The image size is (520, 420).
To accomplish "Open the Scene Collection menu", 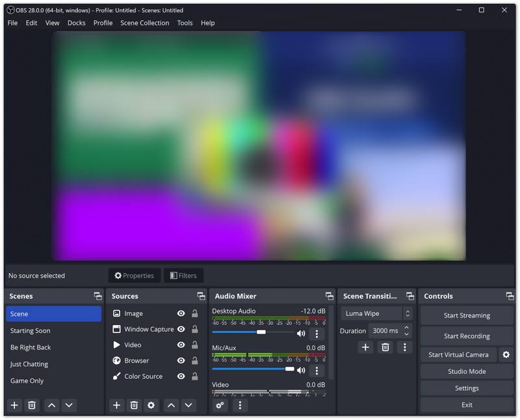I will (x=144, y=23).
